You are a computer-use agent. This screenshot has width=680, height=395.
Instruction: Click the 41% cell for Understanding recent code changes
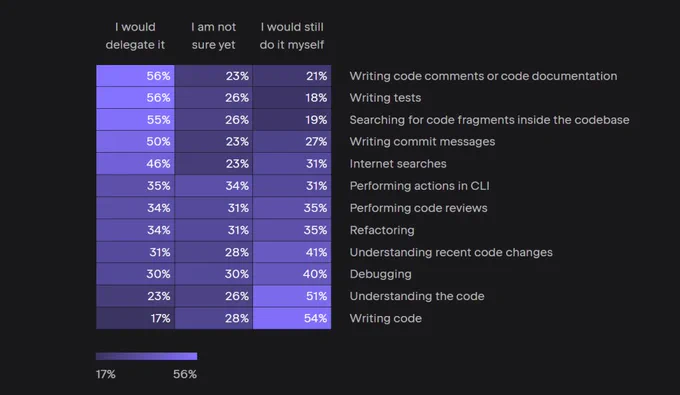tap(292, 252)
